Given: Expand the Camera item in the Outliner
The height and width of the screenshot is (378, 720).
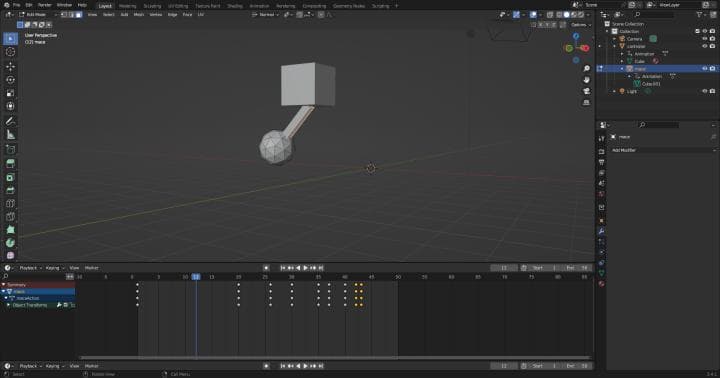Looking at the screenshot, I should (615, 39).
